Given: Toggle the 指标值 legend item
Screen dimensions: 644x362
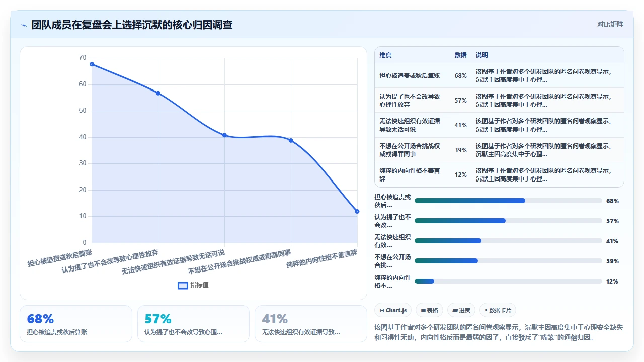Looking at the screenshot, I should point(193,285).
